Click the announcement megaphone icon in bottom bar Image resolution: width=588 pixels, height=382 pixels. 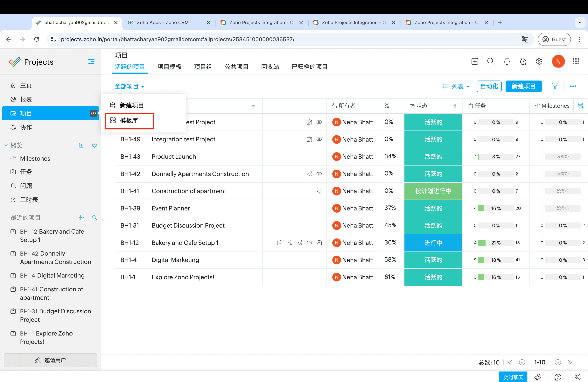coord(537,377)
